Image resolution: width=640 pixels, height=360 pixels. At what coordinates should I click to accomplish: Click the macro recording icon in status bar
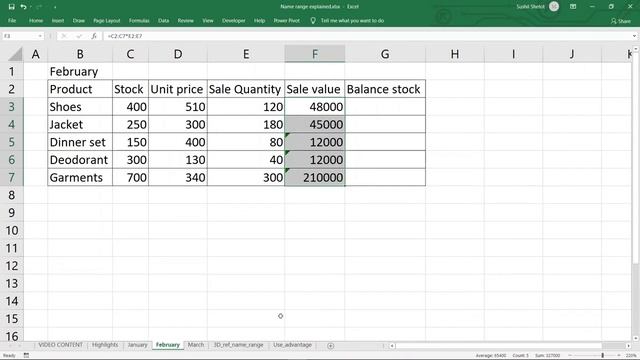point(26,356)
